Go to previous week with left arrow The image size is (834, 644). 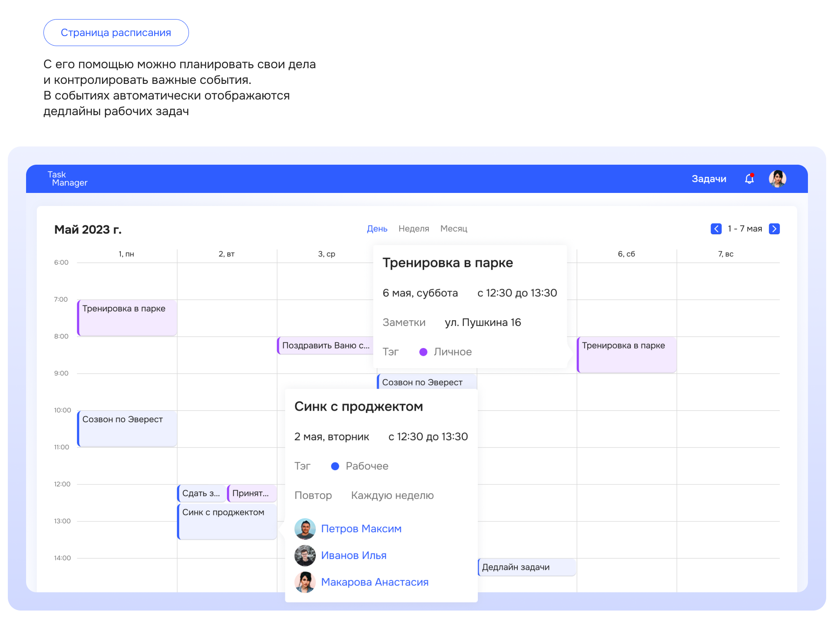point(716,229)
